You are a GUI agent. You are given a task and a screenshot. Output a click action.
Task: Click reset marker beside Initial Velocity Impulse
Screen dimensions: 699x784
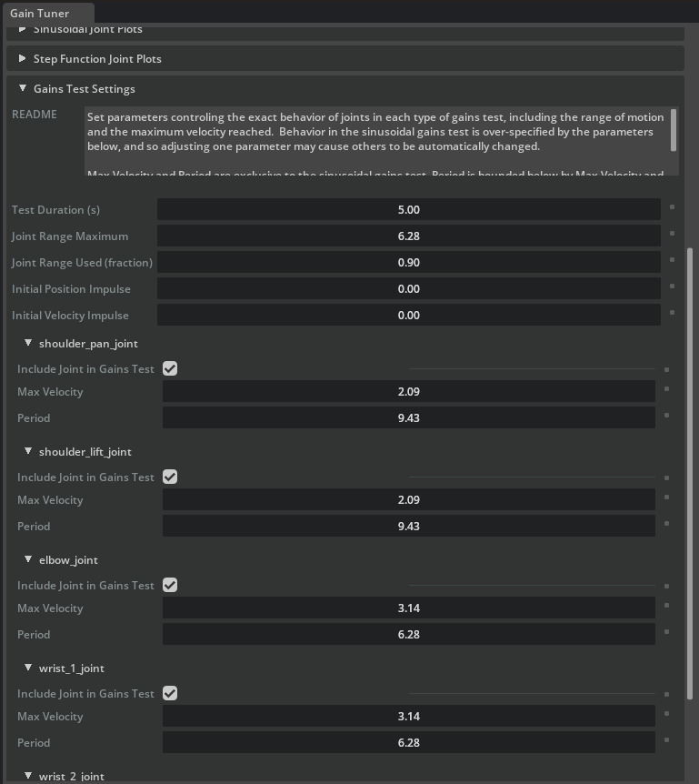[x=672, y=313]
